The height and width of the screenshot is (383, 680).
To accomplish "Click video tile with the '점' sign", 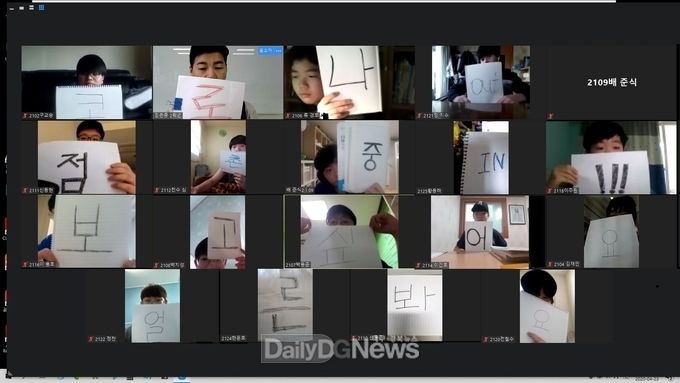I will 87,157.
